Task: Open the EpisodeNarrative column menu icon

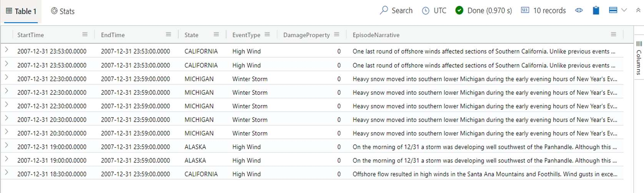Action: click(613, 35)
